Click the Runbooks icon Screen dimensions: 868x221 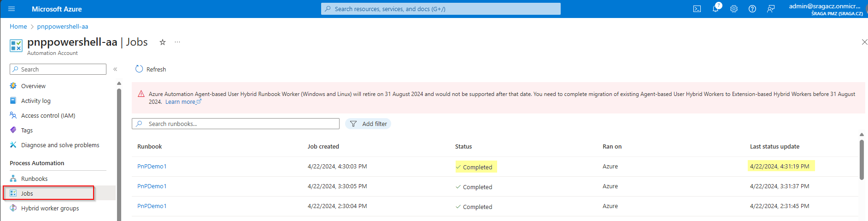pyautogui.click(x=13, y=179)
